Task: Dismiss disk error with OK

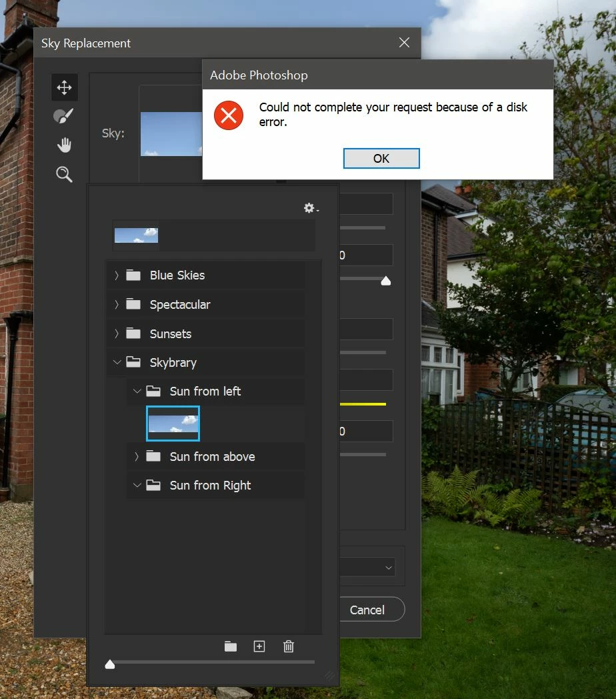Action: [381, 159]
